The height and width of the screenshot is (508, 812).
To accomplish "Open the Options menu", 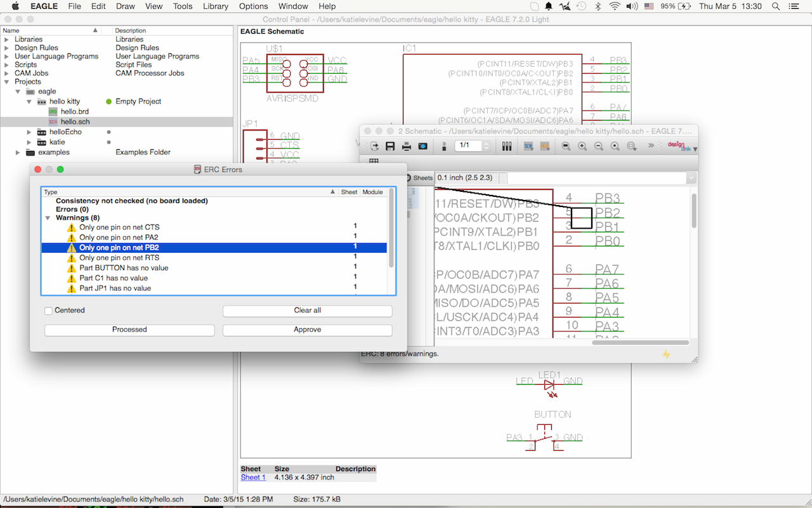I will click(253, 6).
